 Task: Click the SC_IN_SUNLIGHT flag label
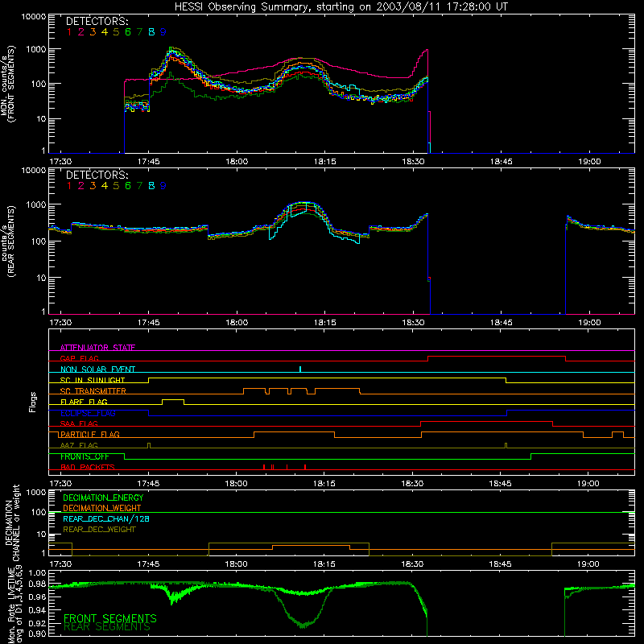tap(93, 380)
